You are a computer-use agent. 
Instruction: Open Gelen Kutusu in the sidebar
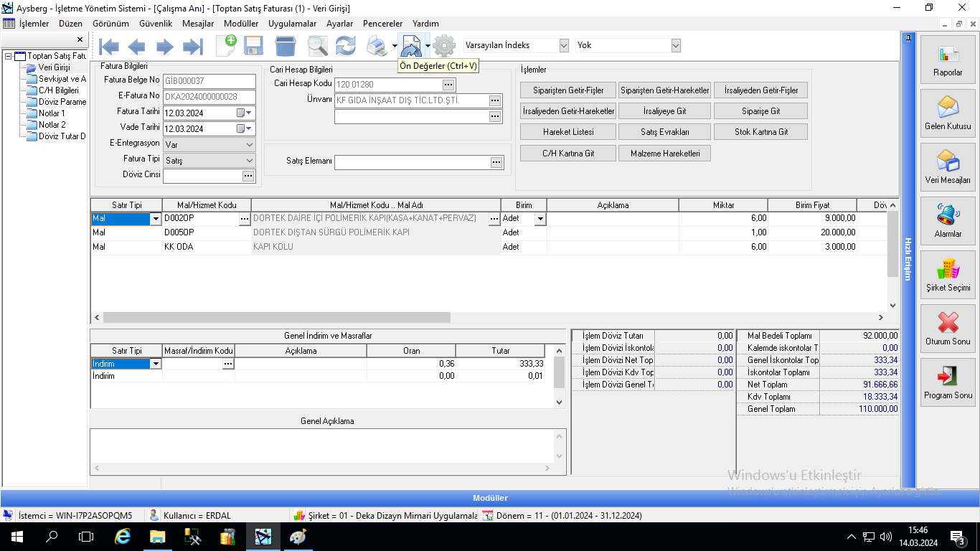(948, 113)
